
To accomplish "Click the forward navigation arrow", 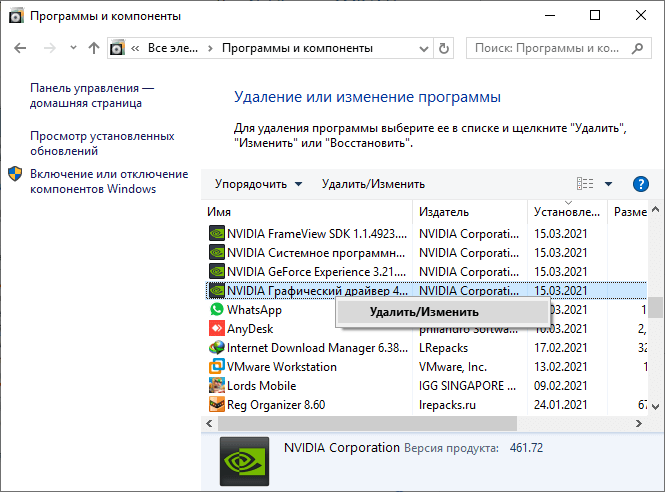I will (50, 48).
